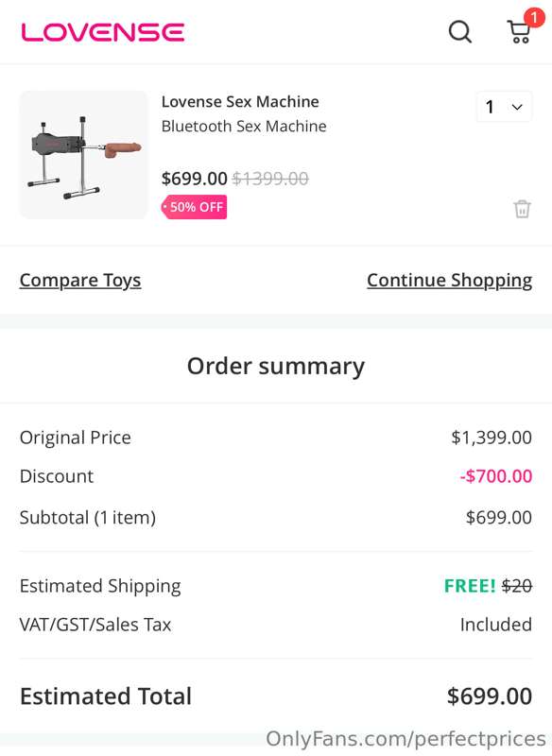Select the Lovense Sex Machine product title
Image resolution: width=552 pixels, height=756 pixels.
pyautogui.click(x=240, y=101)
